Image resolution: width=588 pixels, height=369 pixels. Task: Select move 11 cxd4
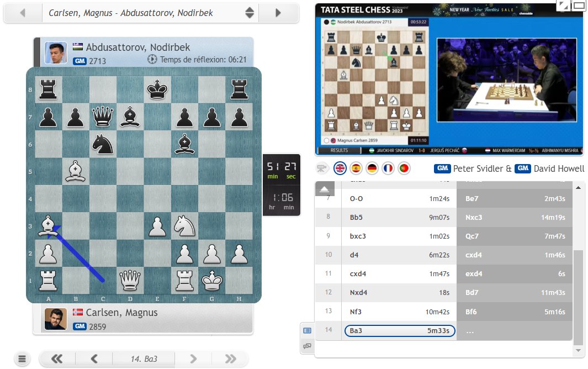click(399, 273)
